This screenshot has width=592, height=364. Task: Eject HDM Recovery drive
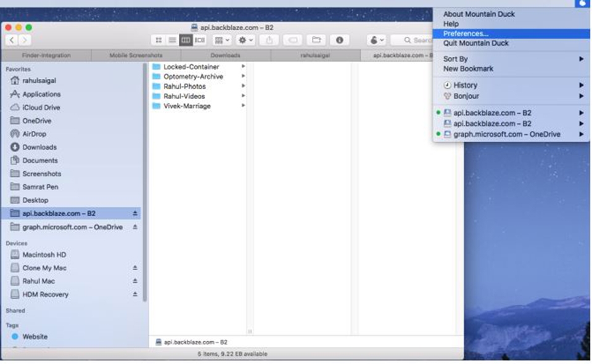135,294
